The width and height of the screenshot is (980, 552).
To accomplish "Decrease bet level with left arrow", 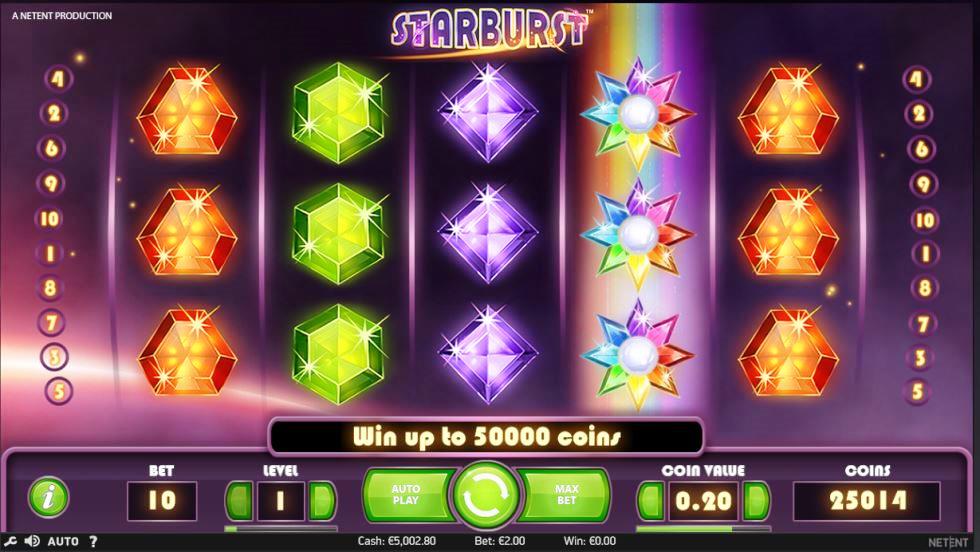I will click(239, 501).
